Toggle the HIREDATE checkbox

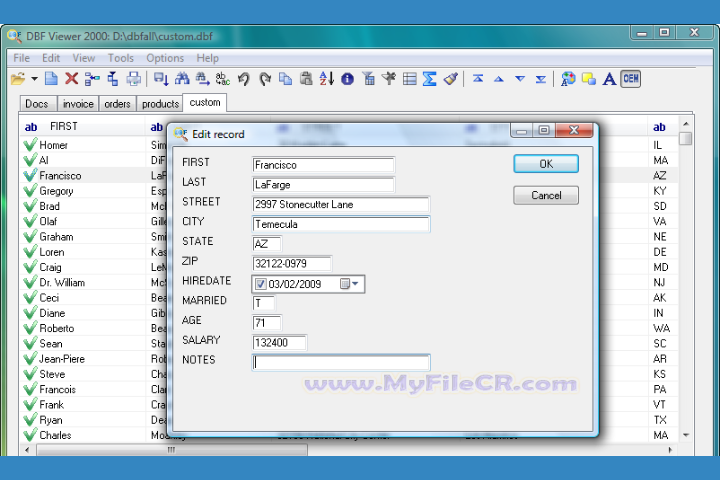click(260, 284)
